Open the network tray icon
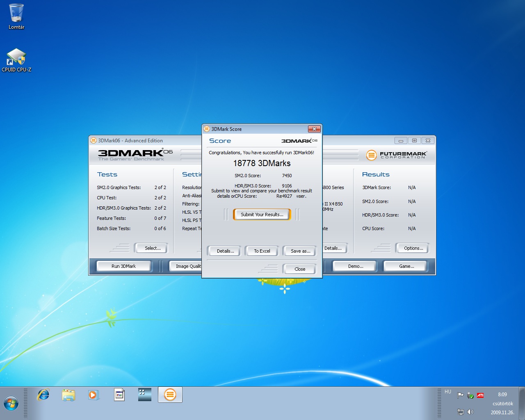 460,412
